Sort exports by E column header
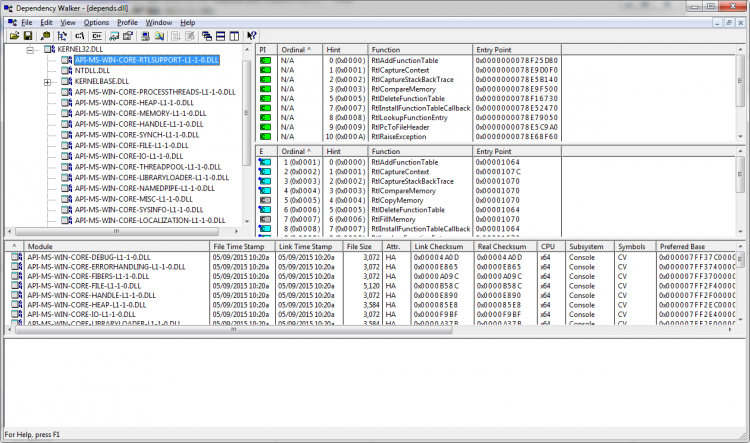750x443 pixels. [267, 151]
